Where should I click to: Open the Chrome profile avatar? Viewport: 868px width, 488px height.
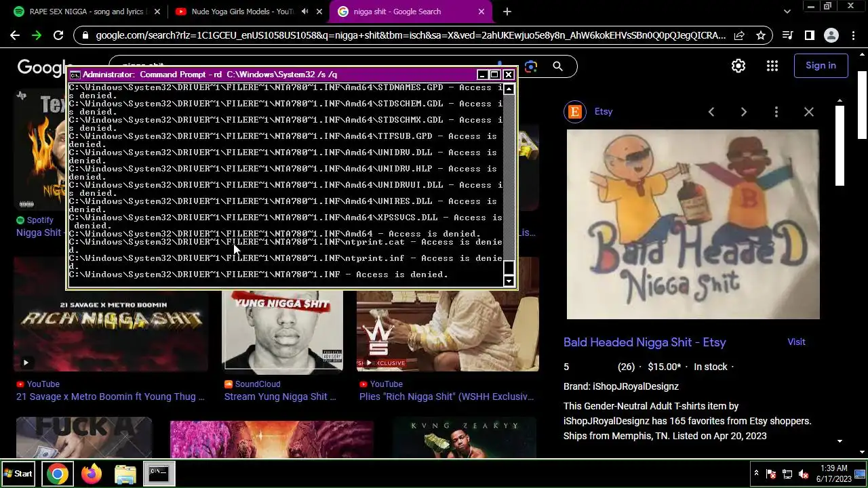pyautogui.click(x=831, y=35)
